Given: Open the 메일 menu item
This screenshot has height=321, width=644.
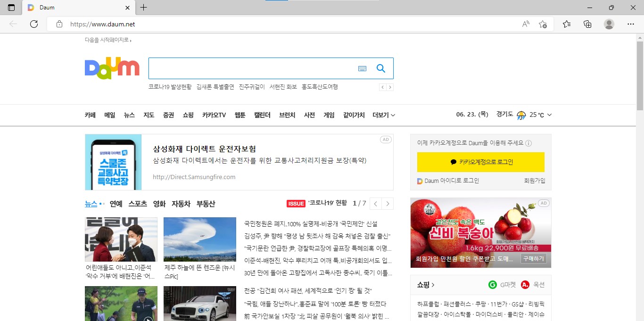Looking at the screenshot, I should tap(110, 115).
